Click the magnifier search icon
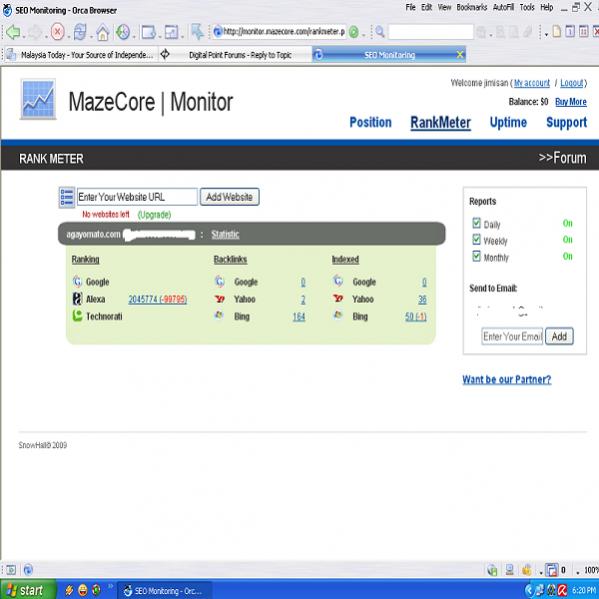The image size is (599, 599). coord(380,32)
